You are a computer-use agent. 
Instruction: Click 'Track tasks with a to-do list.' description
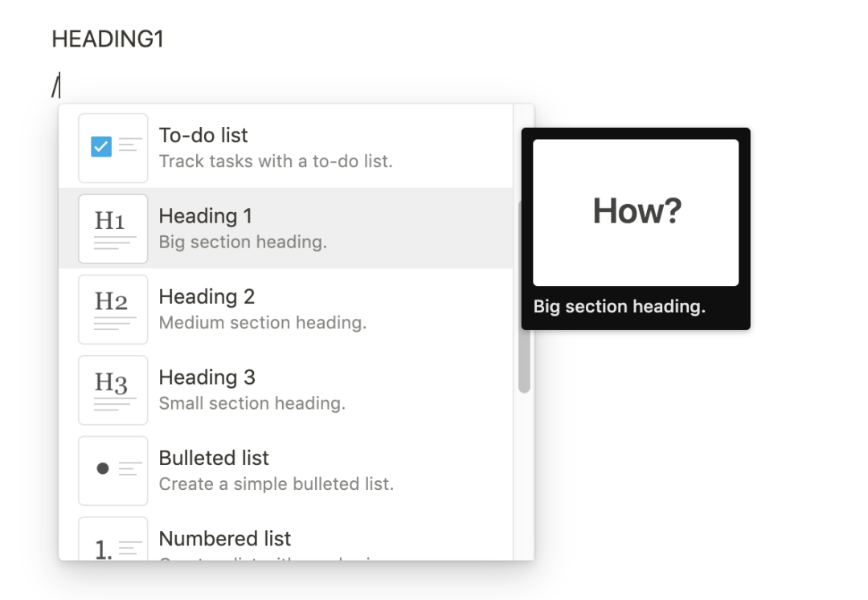click(276, 161)
